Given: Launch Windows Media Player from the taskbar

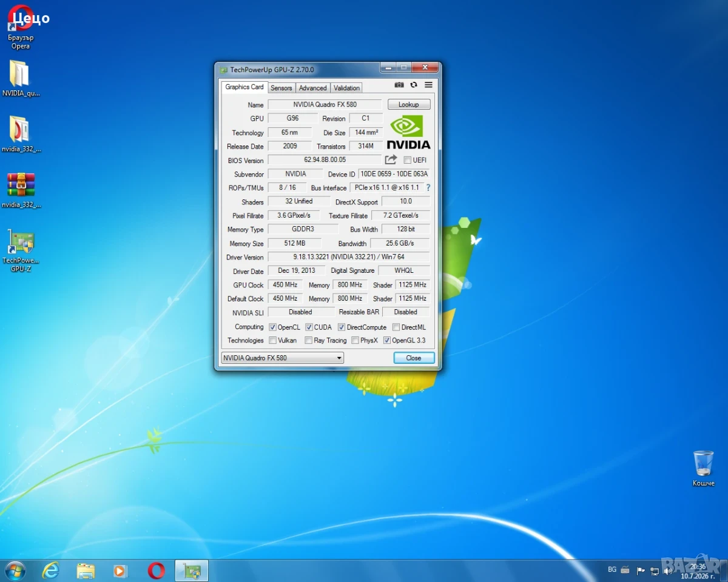Looking at the screenshot, I should coord(120,570).
